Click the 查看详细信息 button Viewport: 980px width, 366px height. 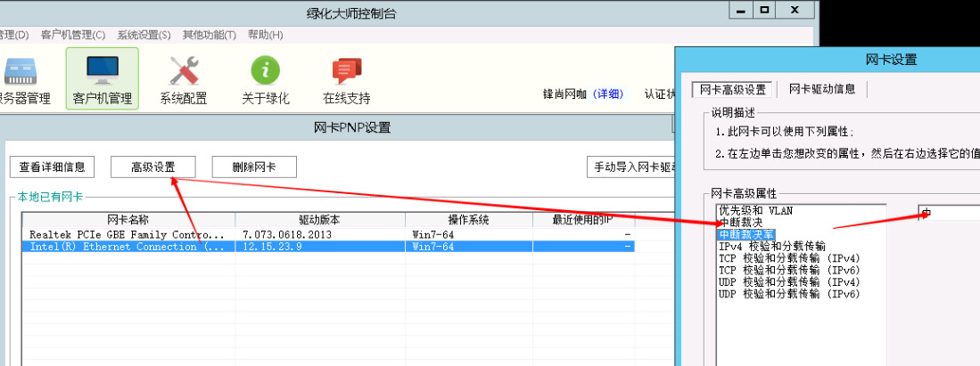(x=53, y=167)
